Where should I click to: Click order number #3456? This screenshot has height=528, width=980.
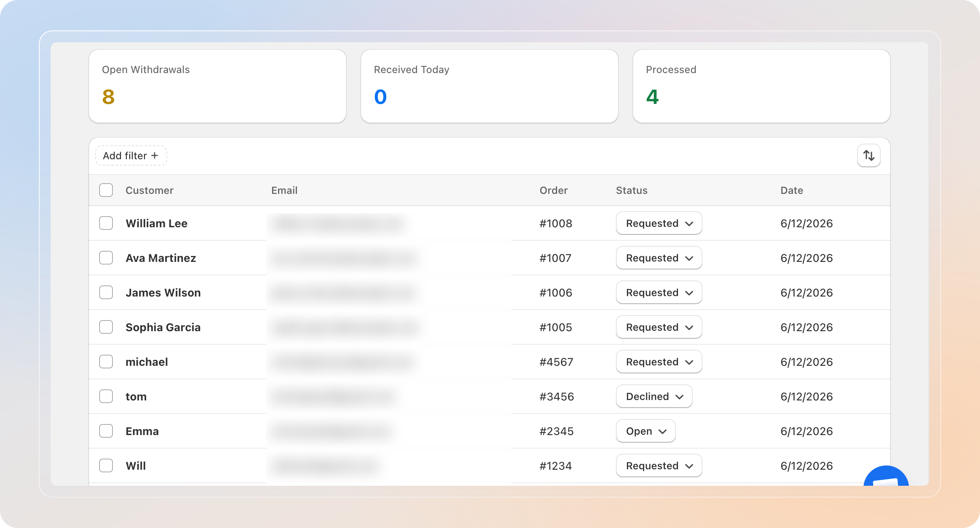(556, 397)
